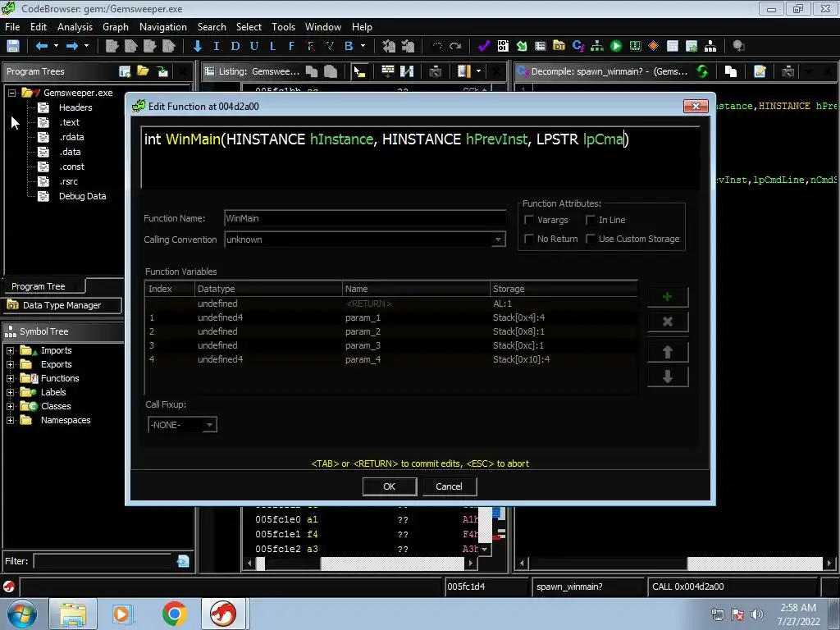Click the Decompile green refresh icon

pyautogui.click(x=702, y=71)
